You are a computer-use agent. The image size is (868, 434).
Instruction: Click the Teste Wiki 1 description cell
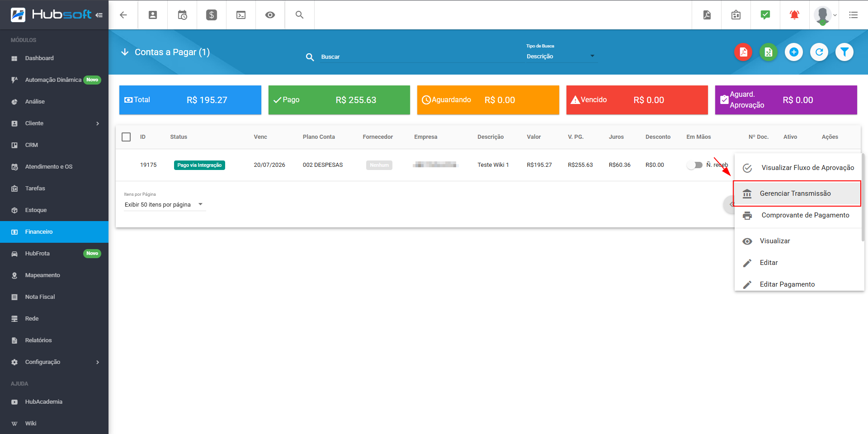point(493,165)
